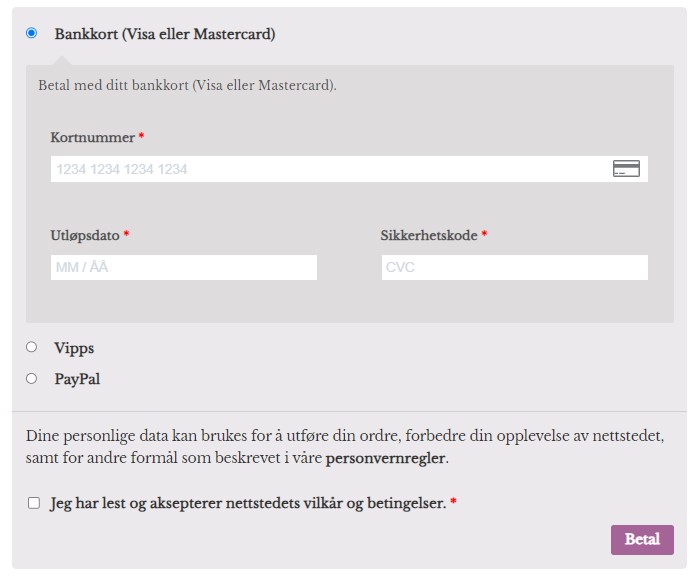Click into the Utløpsdato MM / ÅÅ field
The image size is (699, 577).
click(184, 267)
